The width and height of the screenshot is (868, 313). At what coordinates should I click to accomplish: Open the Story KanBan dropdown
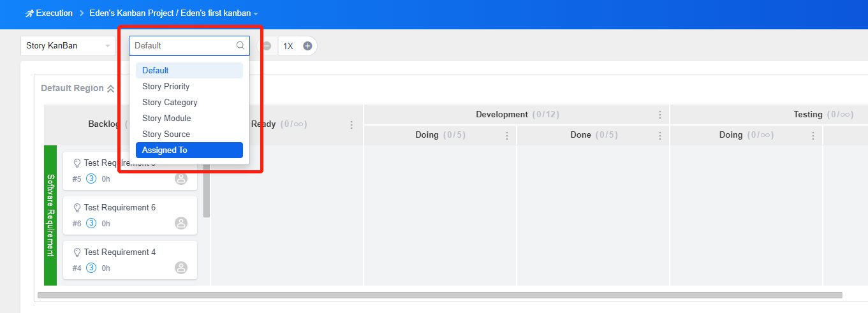click(x=68, y=46)
